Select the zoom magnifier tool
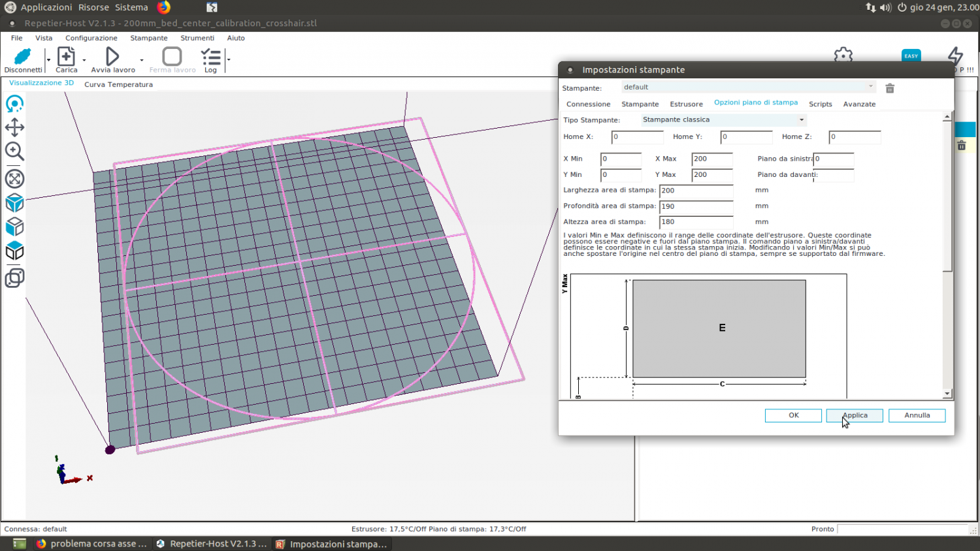The image size is (980, 551). pos(14,151)
